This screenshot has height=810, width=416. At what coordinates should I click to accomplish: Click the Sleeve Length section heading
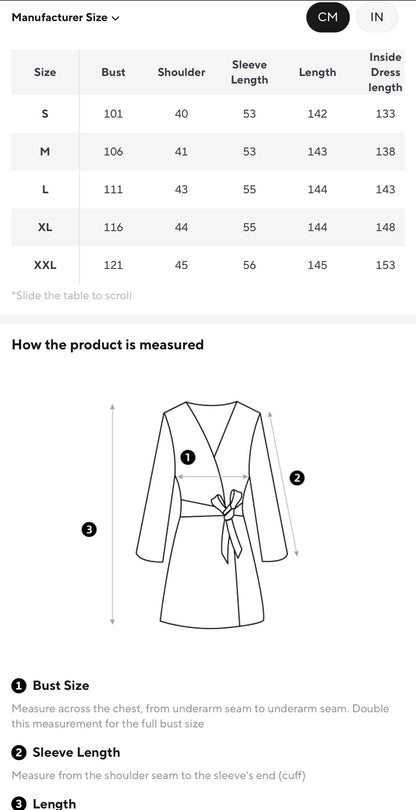76,753
